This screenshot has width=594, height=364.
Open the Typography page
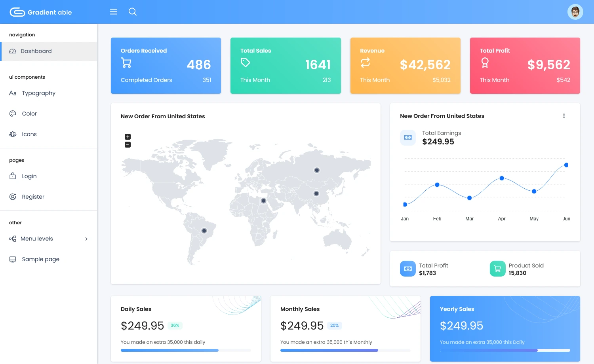tap(38, 93)
